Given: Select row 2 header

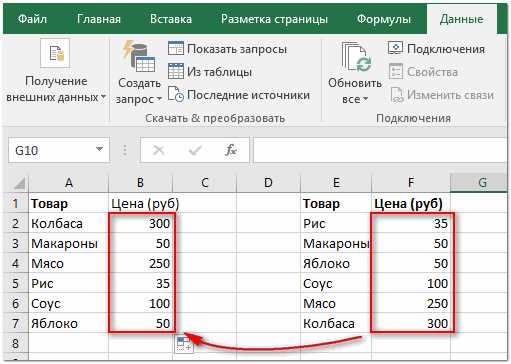Looking at the screenshot, I should point(16,223).
